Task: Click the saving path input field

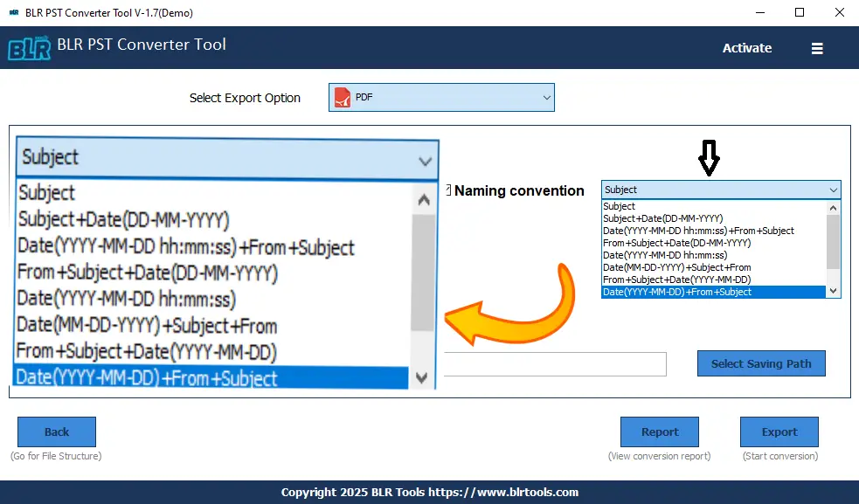Action: (x=555, y=363)
